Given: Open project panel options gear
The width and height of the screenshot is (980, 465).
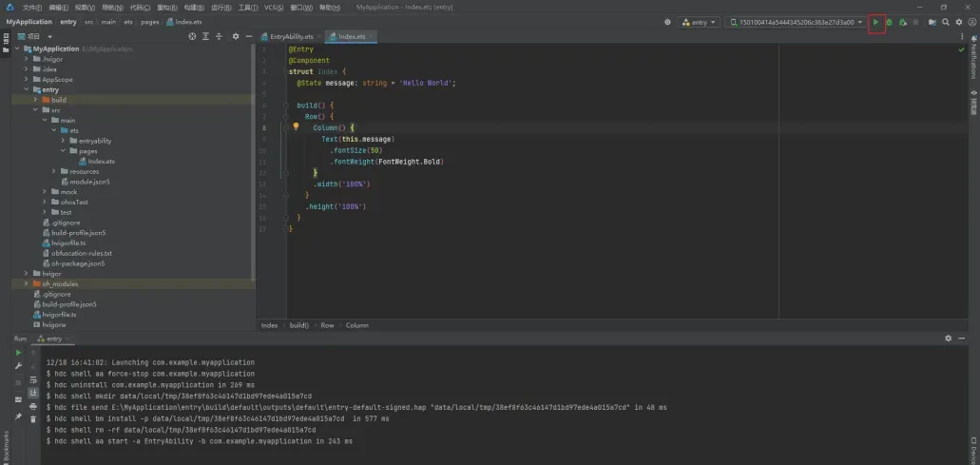Looking at the screenshot, I should (236, 36).
